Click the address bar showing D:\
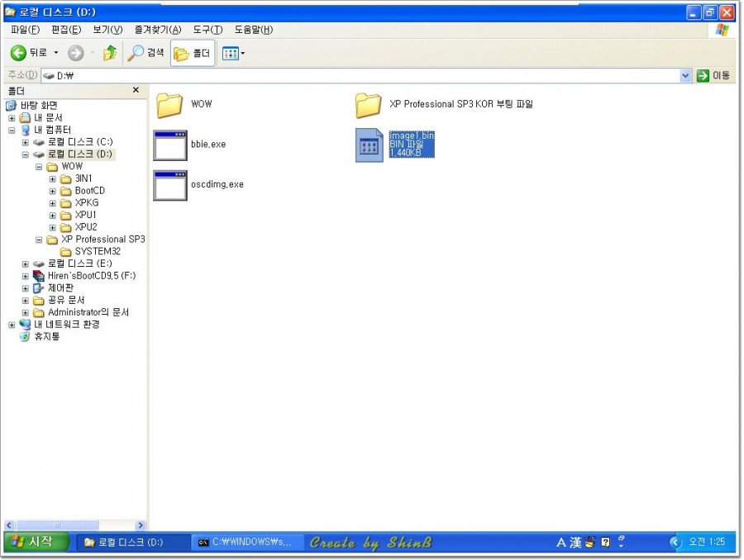744x560 pixels. click(360, 75)
